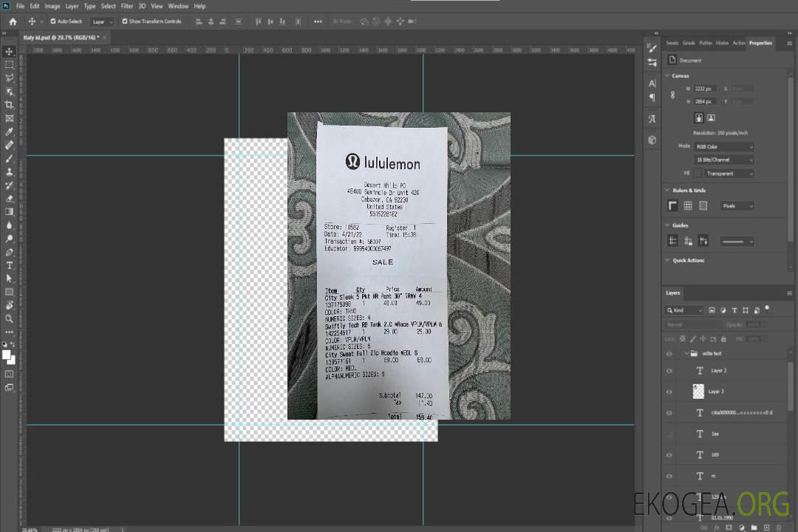
Task: Click the trash icon to delete layer
Action: [x=779, y=528]
